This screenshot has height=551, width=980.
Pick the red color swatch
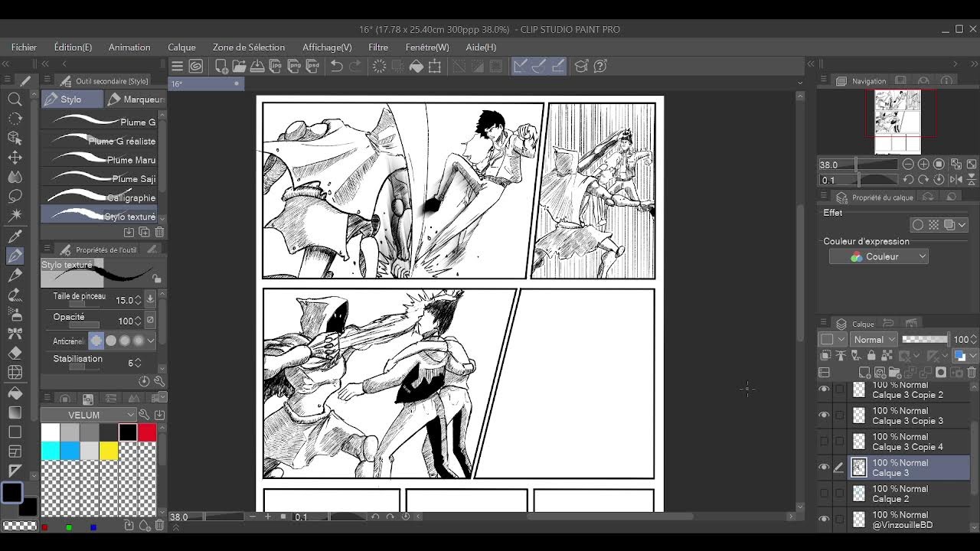point(147,432)
